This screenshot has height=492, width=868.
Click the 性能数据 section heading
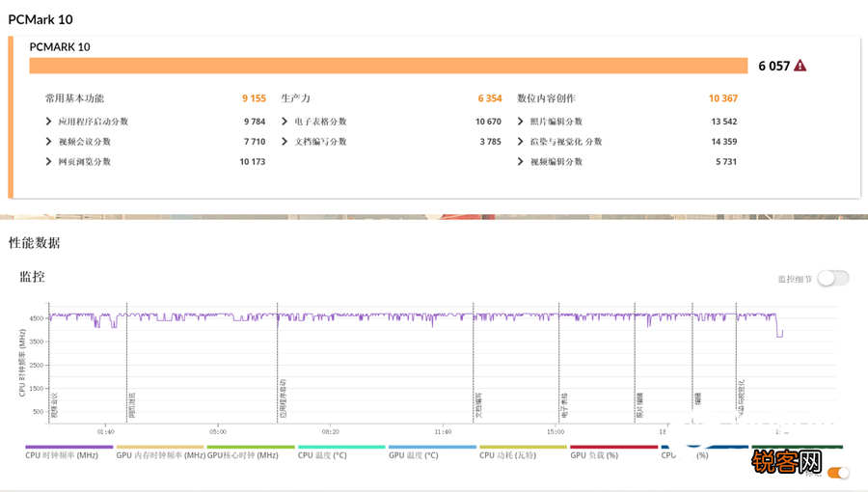35,242
